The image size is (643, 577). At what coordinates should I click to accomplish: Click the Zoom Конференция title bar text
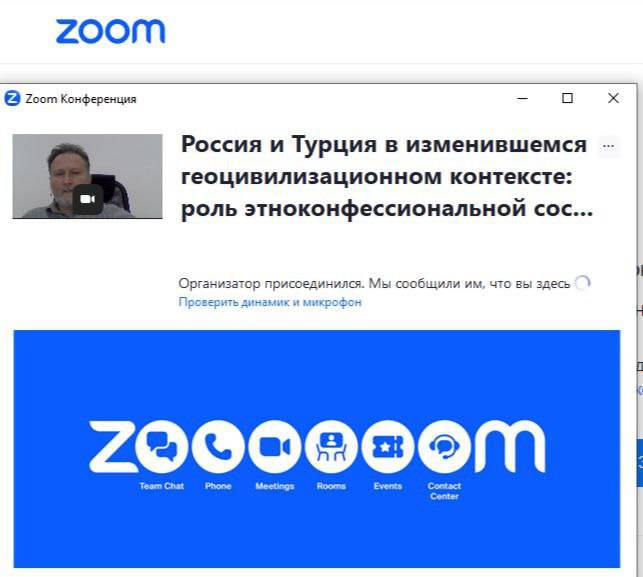click(81, 99)
